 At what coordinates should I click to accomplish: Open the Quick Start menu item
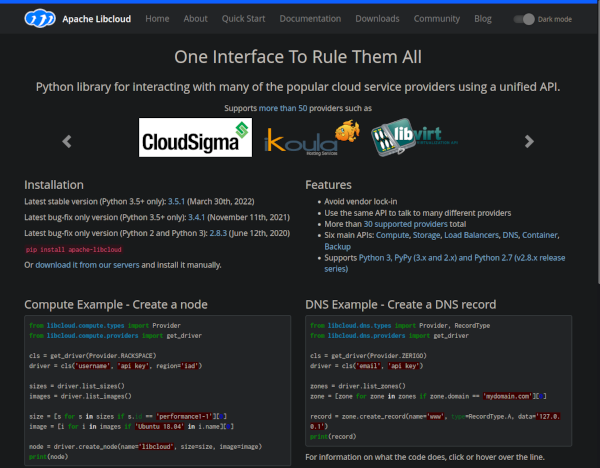pos(243,19)
